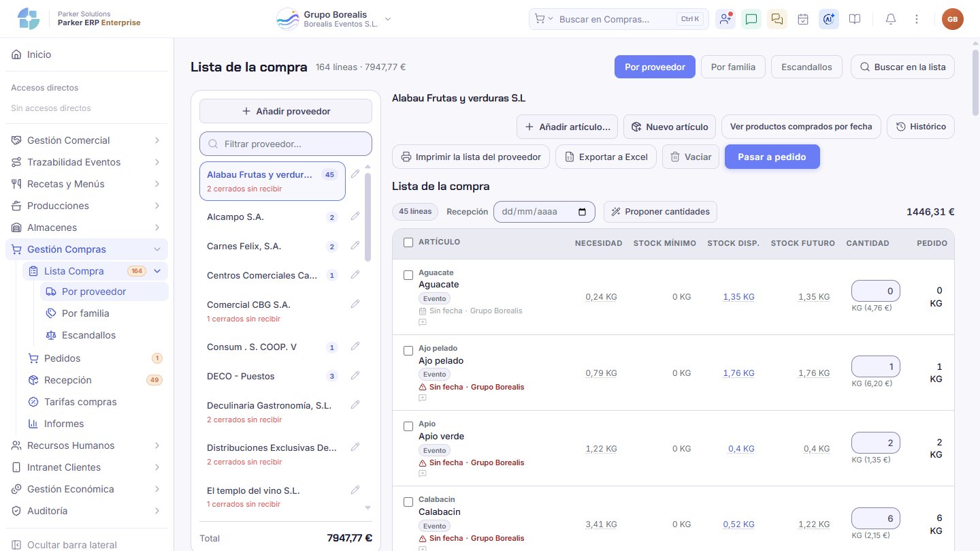Toggle the select-all checkbox in ARTÍCULO header
This screenshot has height=551, width=980.
point(408,242)
